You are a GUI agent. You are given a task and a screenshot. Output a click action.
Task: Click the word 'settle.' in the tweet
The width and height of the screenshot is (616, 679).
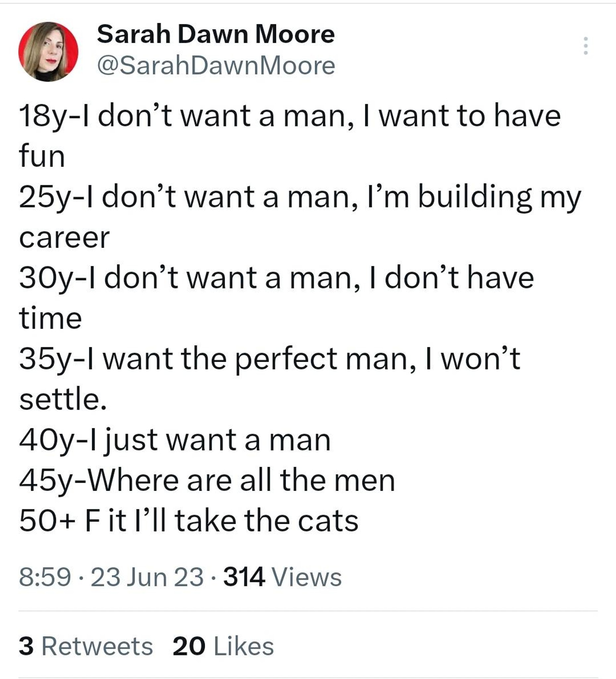63,399
